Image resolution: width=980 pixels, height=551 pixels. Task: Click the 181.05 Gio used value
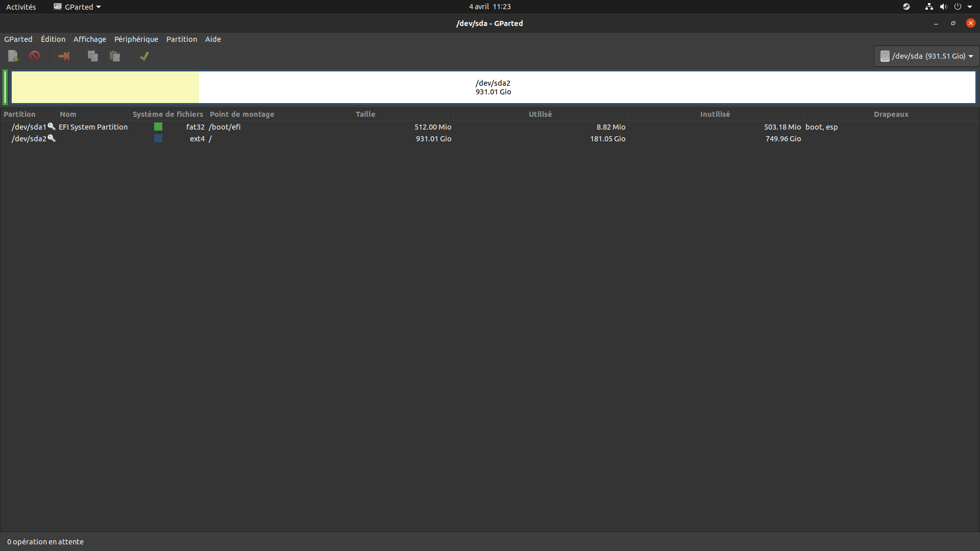click(607, 138)
